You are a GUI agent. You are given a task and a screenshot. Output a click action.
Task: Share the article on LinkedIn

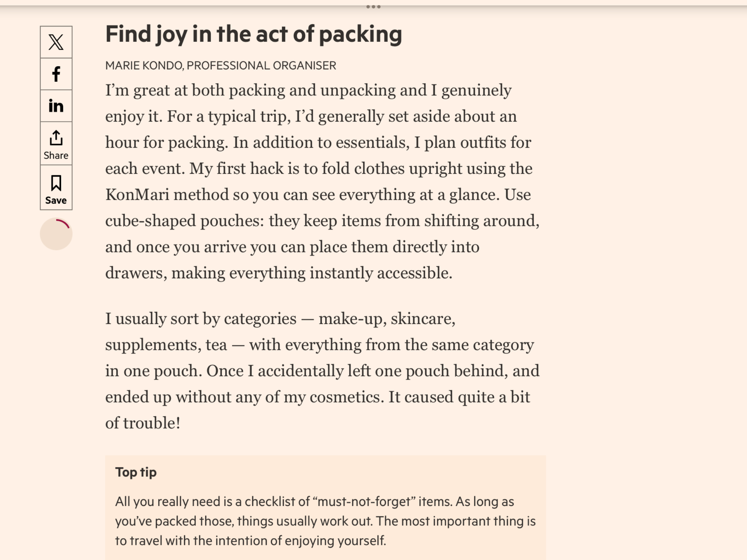point(56,106)
